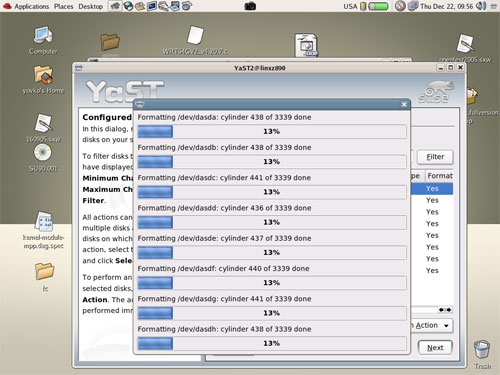This screenshot has width=500, height=375.
Task: Click the last launcher icon before the camera
Action: point(187,6)
